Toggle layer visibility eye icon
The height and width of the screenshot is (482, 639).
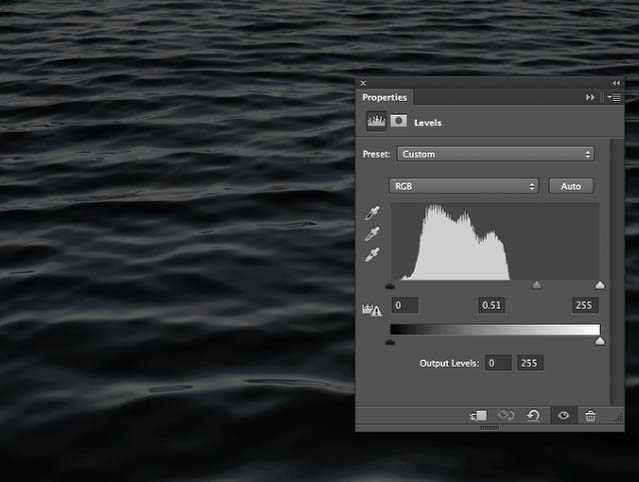(x=563, y=416)
